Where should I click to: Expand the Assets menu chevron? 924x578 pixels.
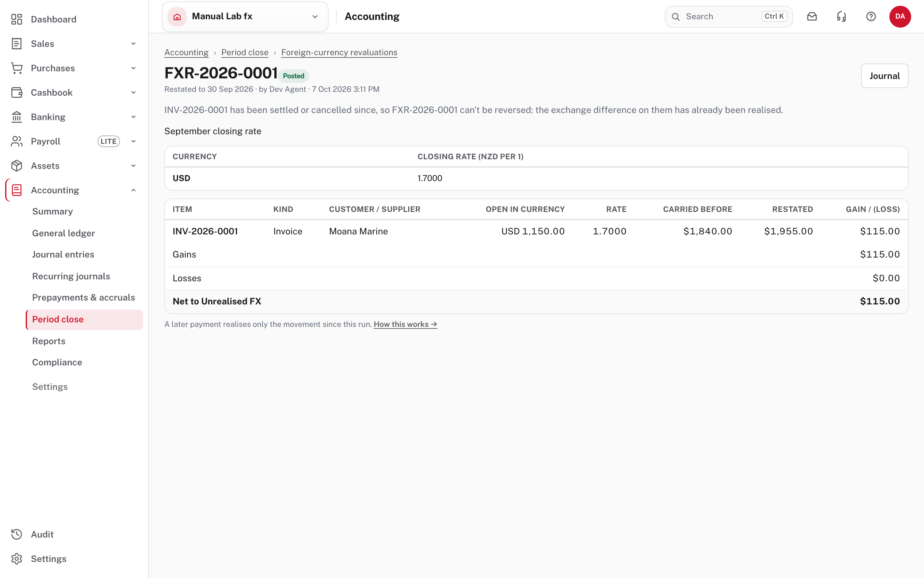133,166
